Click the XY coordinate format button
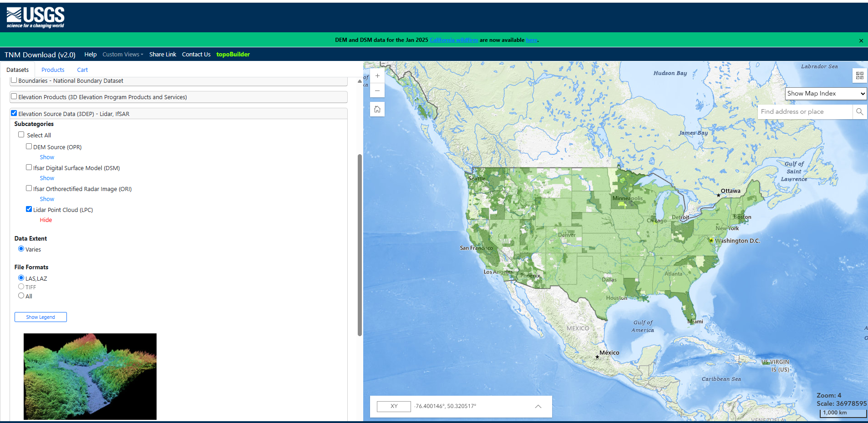The image size is (868, 423). [x=394, y=406]
